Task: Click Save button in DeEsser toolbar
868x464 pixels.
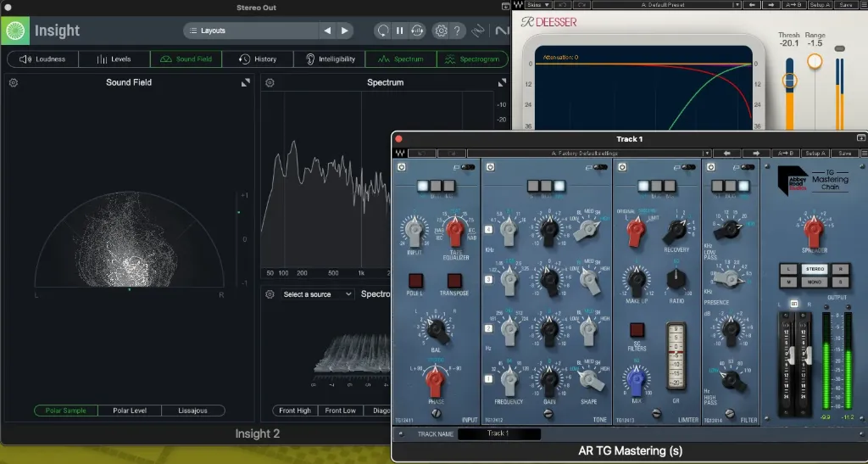Action: (846, 5)
